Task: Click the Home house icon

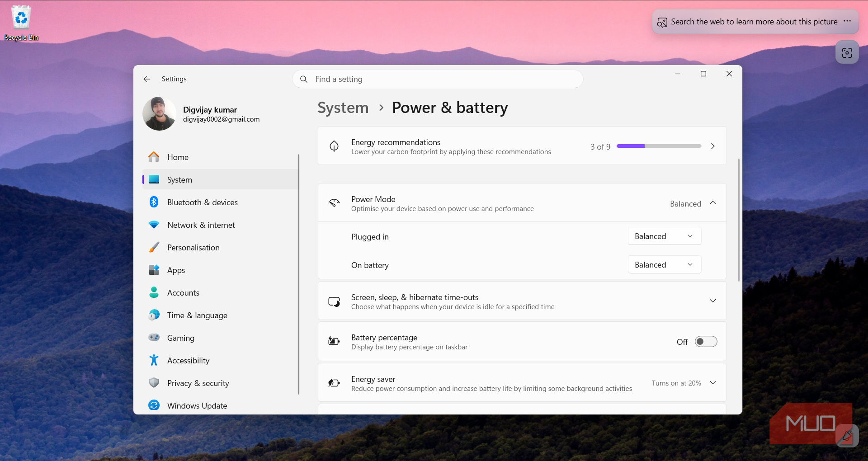Action: (x=154, y=157)
